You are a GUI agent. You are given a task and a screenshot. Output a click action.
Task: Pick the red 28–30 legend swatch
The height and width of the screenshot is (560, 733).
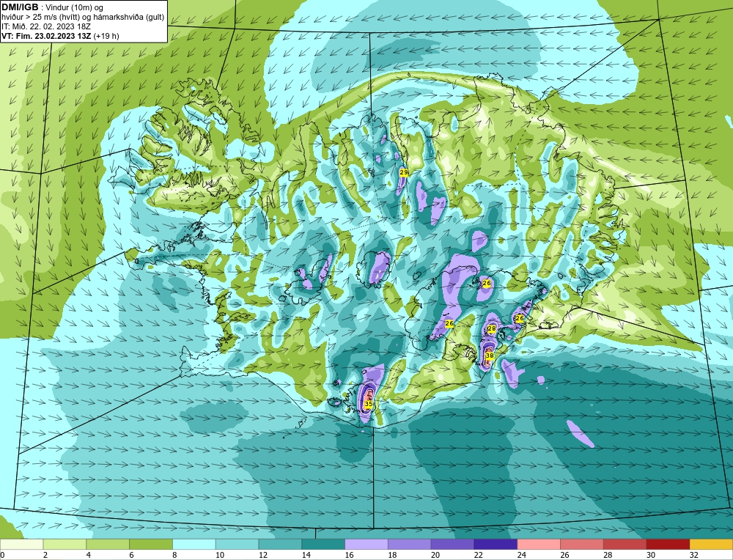pos(625,545)
